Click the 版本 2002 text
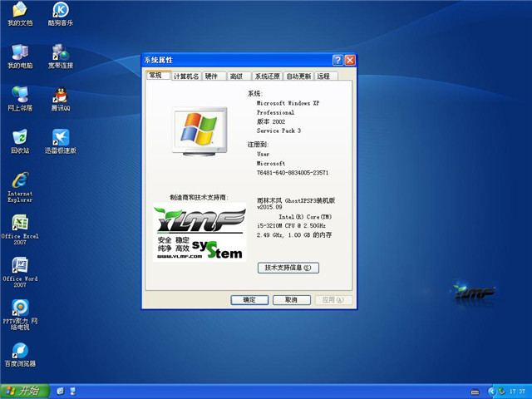This screenshot has width=532, height=399. (x=271, y=121)
